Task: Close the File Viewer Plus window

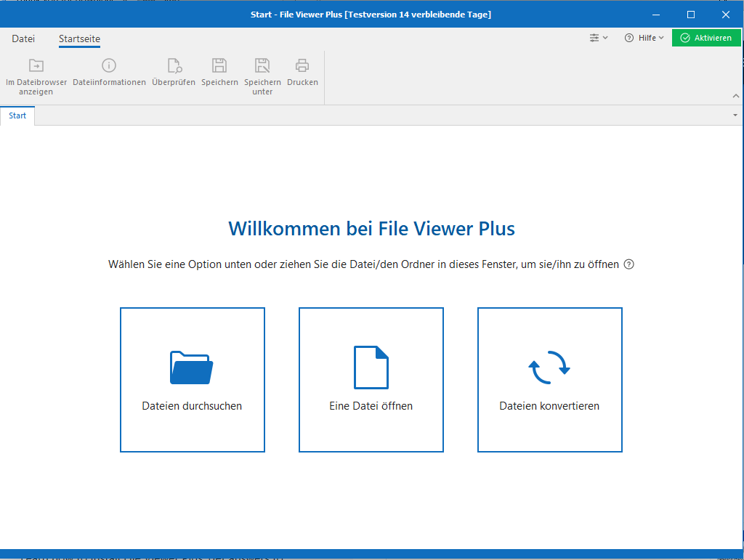Action: pos(726,15)
